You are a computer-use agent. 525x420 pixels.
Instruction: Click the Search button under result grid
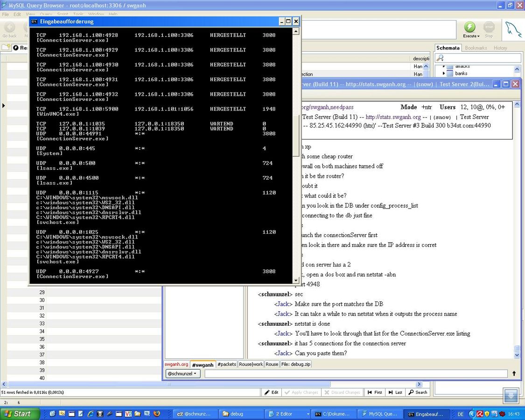click(417, 392)
